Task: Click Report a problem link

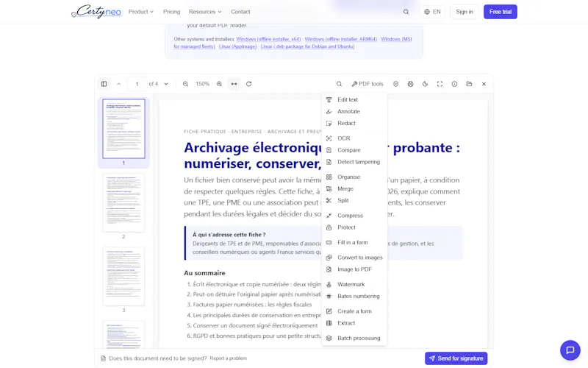Action: (229, 358)
